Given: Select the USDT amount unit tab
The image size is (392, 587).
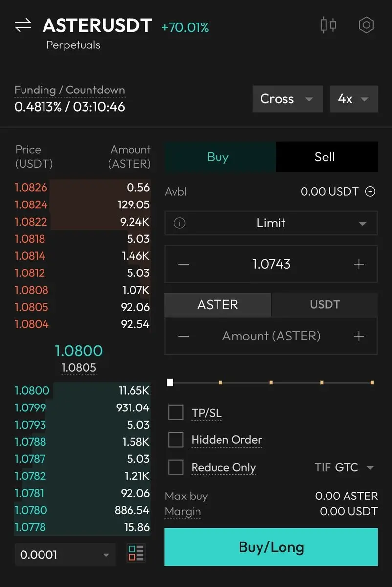Looking at the screenshot, I should [x=325, y=305].
